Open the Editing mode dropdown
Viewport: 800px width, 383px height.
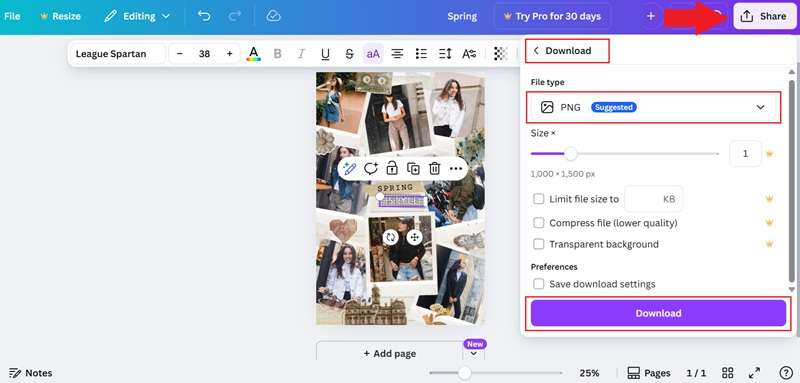[x=137, y=16]
